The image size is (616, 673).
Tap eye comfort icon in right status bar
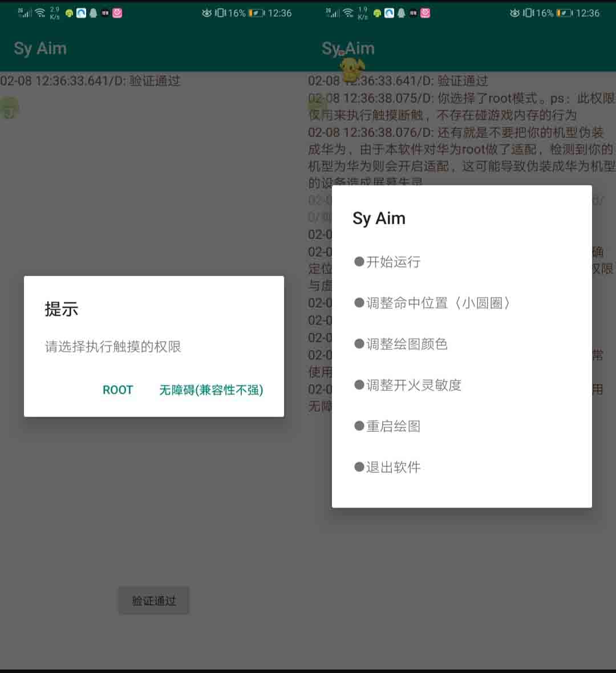(514, 13)
